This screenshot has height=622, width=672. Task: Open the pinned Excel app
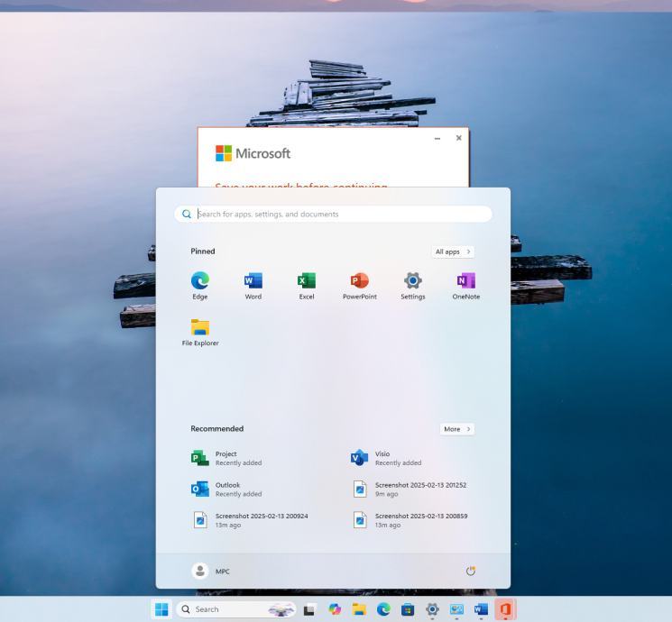307,285
